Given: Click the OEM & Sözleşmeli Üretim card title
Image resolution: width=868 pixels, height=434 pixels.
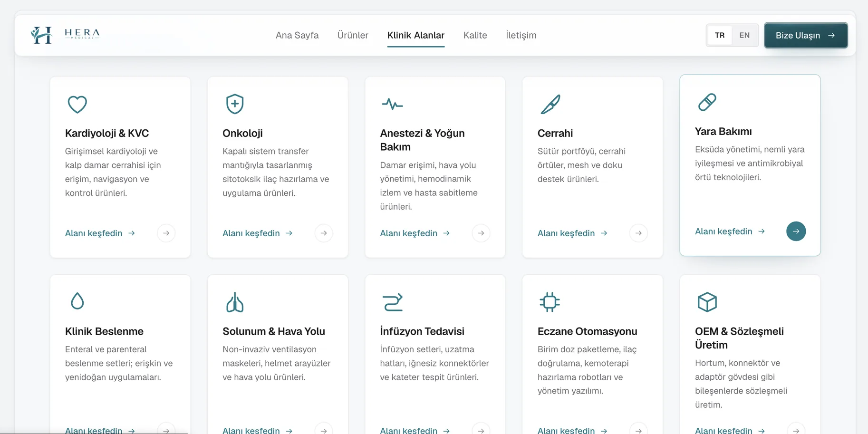Looking at the screenshot, I should pyautogui.click(x=739, y=338).
